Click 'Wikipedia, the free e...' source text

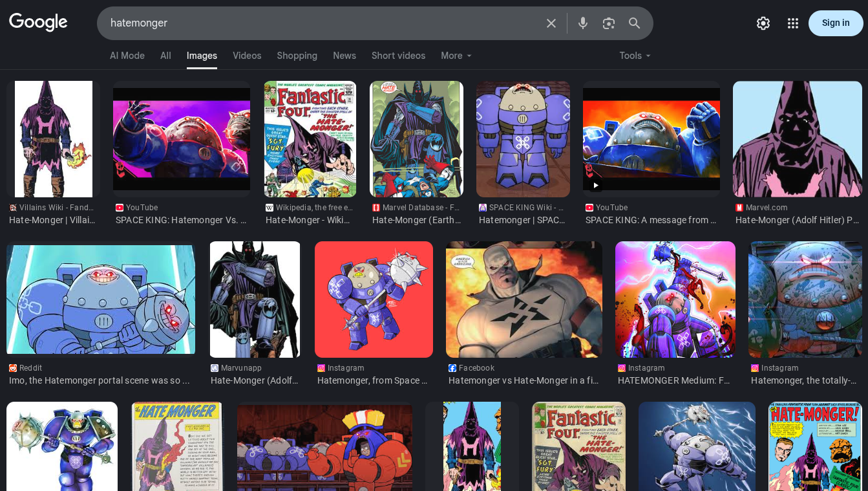314,208
